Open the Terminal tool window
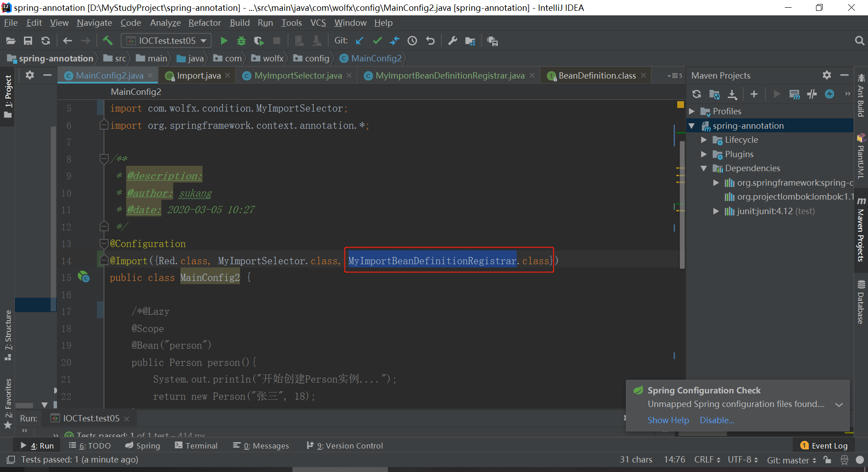 point(196,446)
